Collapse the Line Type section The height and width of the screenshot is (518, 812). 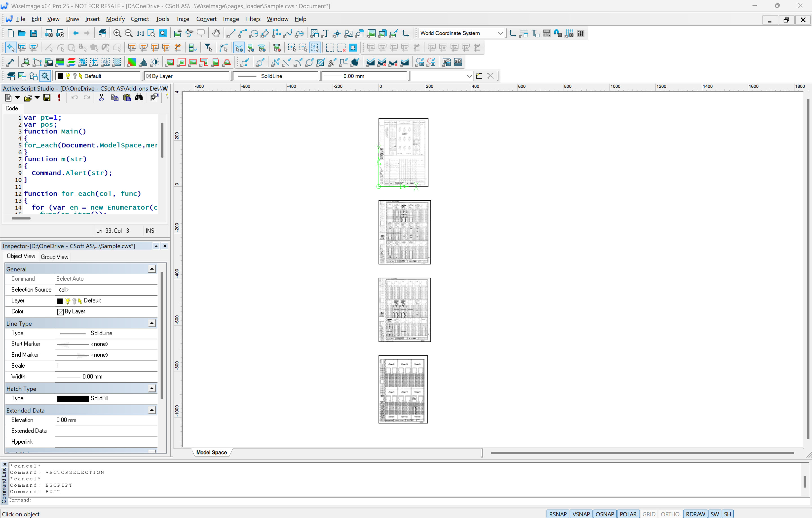click(152, 323)
